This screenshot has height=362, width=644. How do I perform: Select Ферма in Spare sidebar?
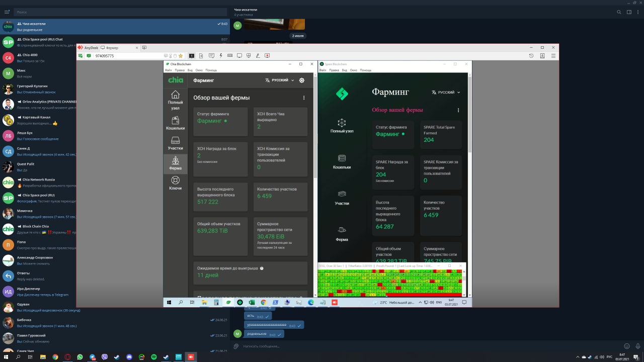[x=342, y=234]
